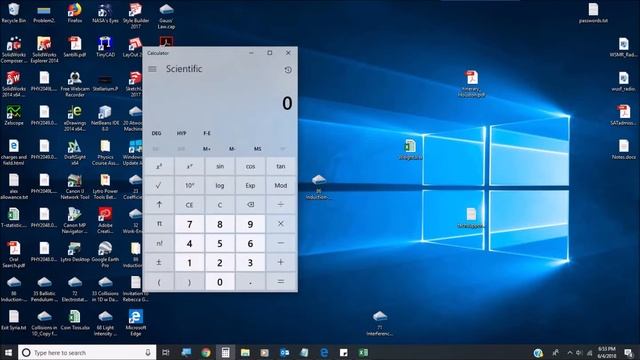Viewport: 640px width, 360px height.
Task: Click the M+ memory add button
Action: (207, 149)
